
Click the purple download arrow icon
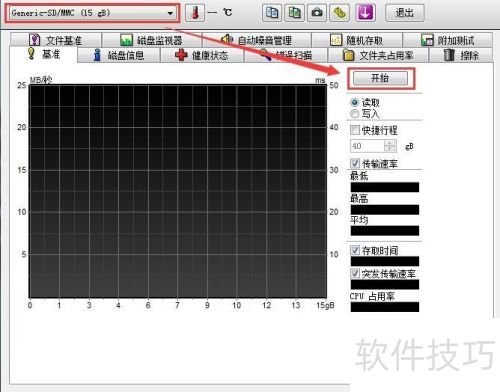(365, 13)
